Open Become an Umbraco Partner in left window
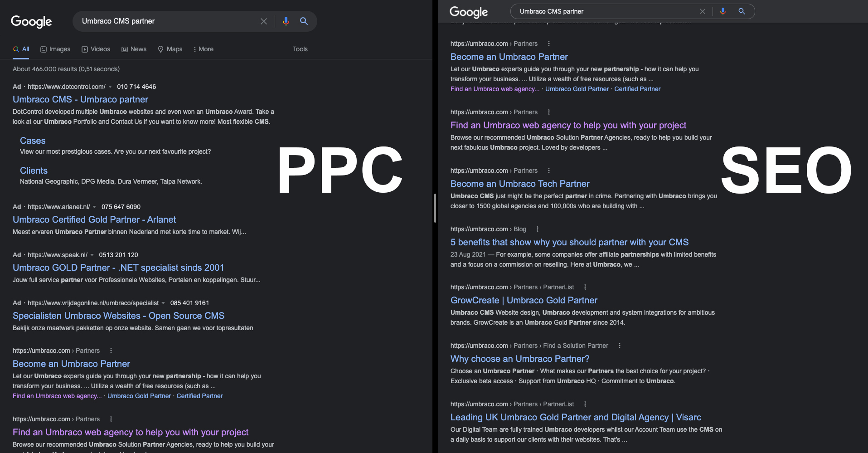 tap(71, 364)
